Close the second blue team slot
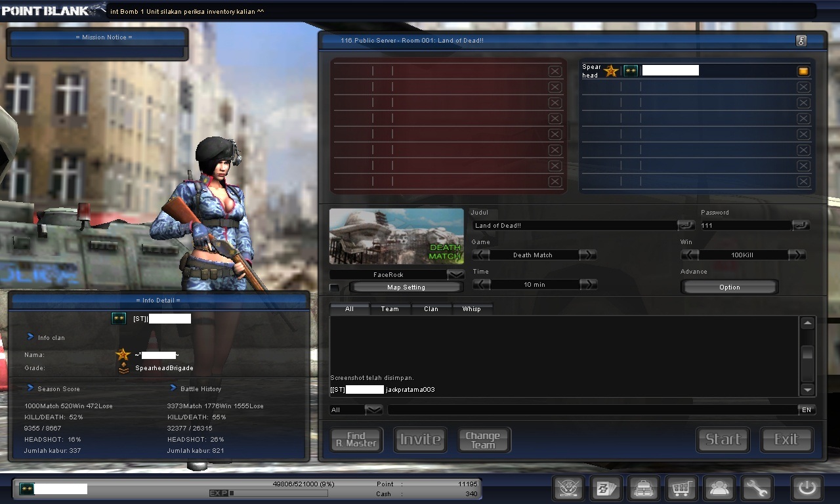 click(x=803, y=87)
